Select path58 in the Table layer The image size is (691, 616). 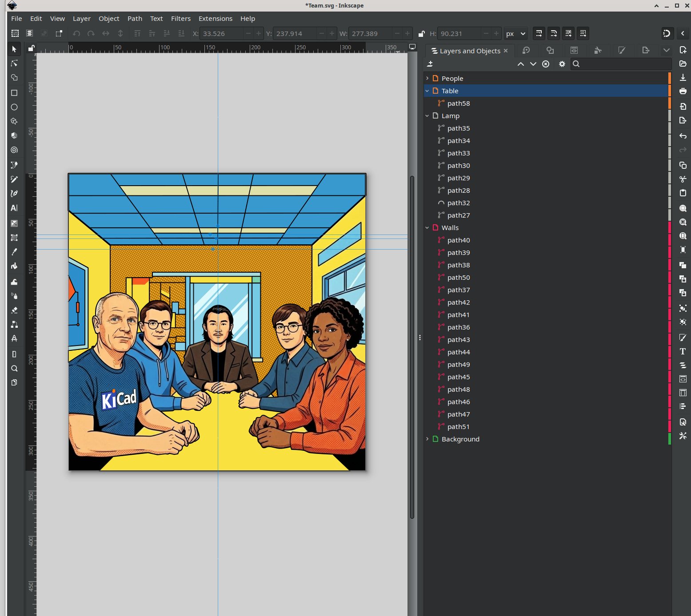pos(458,103)
